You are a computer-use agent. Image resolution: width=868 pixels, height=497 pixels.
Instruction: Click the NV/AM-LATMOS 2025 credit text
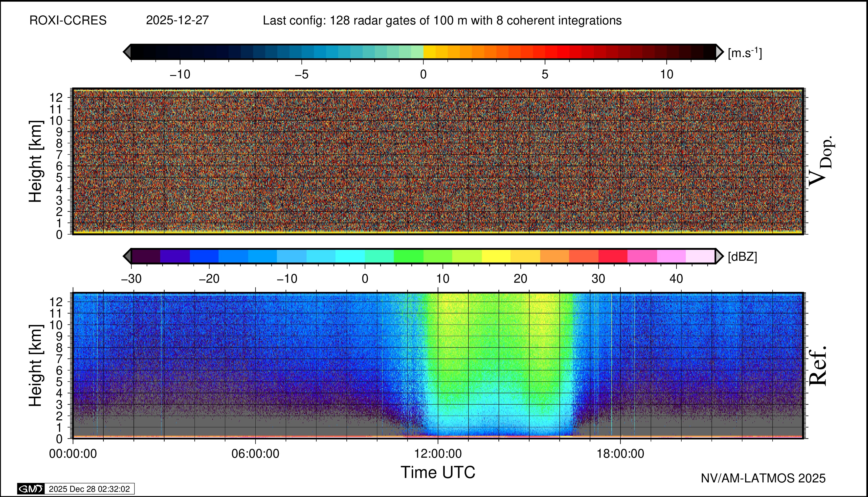(x=763, y=478)
